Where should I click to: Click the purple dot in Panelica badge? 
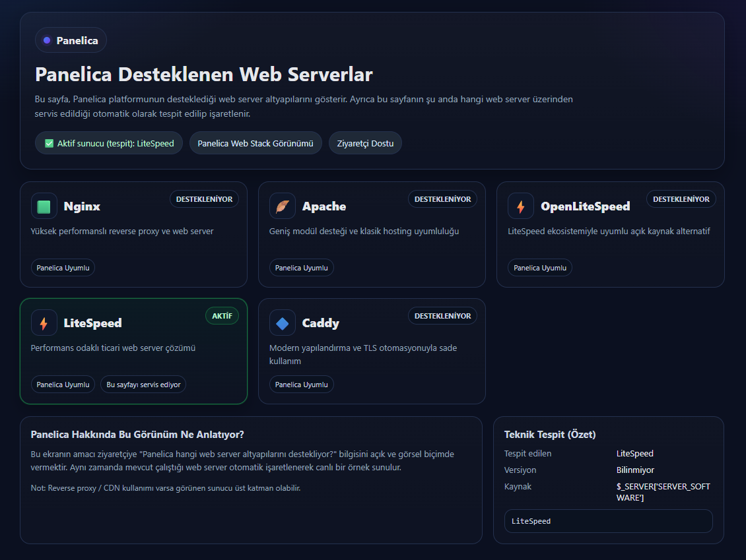coord(47,40)
